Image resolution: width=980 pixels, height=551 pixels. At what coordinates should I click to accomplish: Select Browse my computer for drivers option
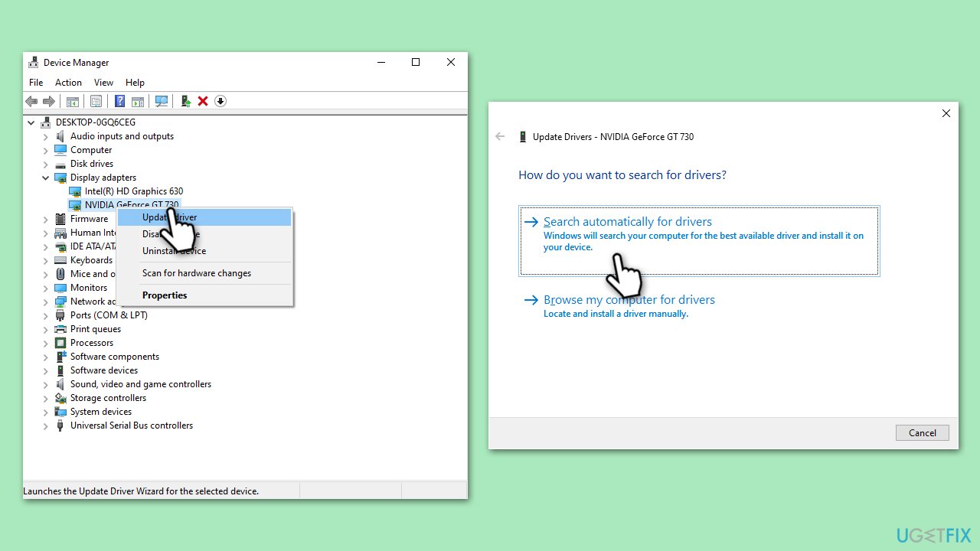pos(699,306)
